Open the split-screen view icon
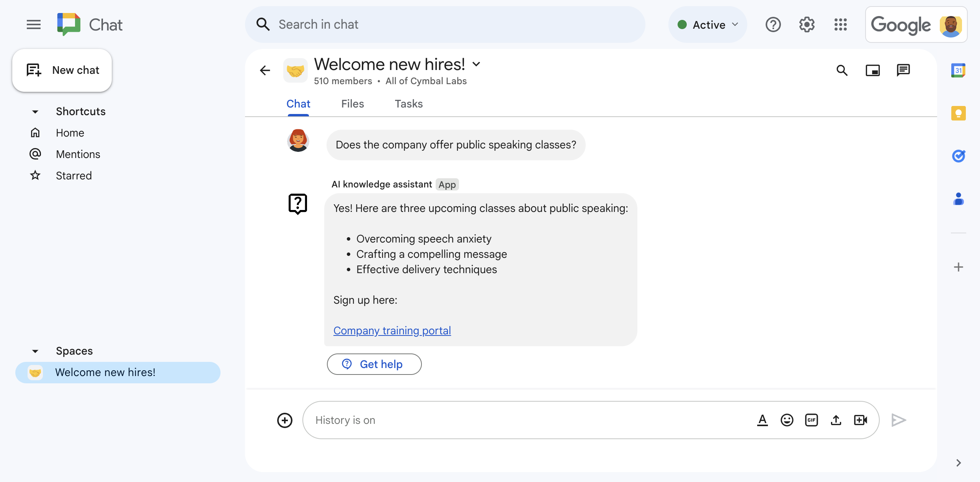Screen dimensions: 980x482 pos(874,69)
